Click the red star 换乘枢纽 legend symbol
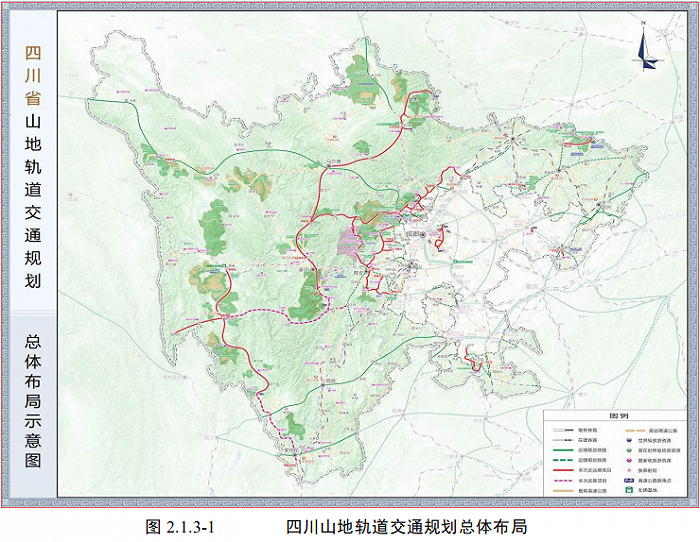700x542 pixels. coord(627,470)
